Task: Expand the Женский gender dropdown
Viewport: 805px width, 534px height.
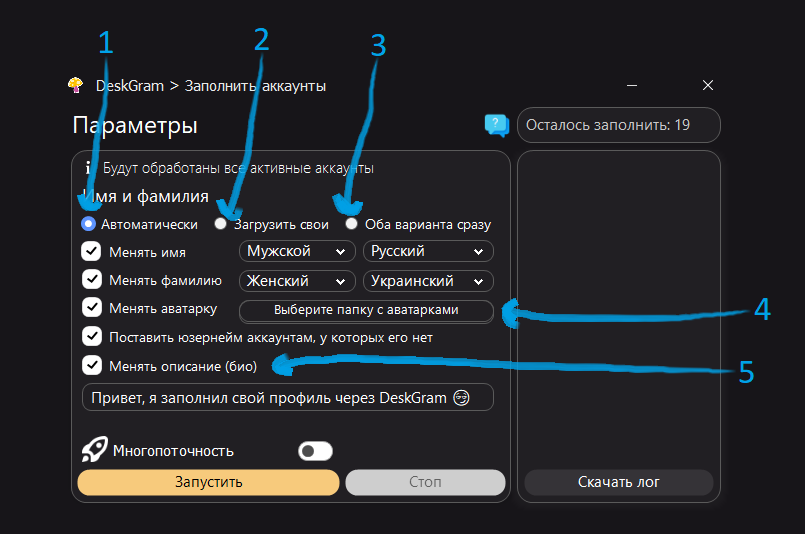Action: point(297,281)
